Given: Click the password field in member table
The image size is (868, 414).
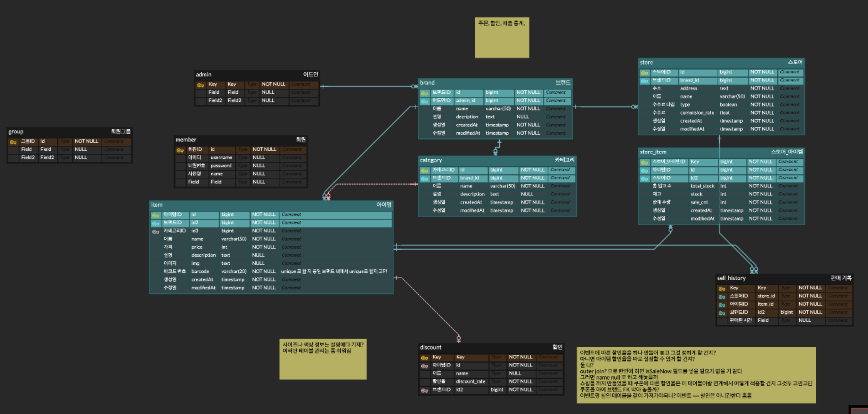Looking at the screenshot, I should click(x=221, y=166).
